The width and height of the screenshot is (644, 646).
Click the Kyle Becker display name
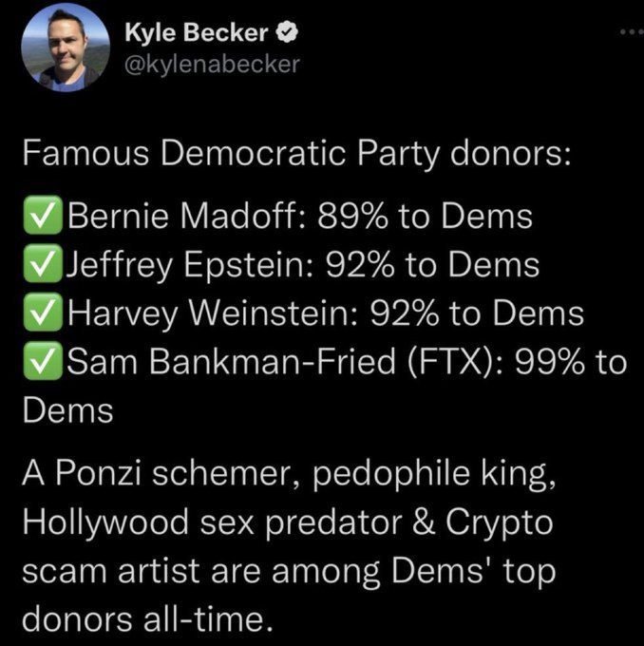tap(195, 32)
